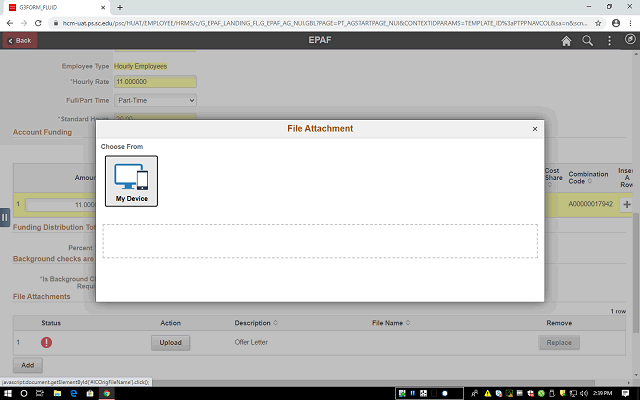Click the File Attachments section heading

pos(41,297)
